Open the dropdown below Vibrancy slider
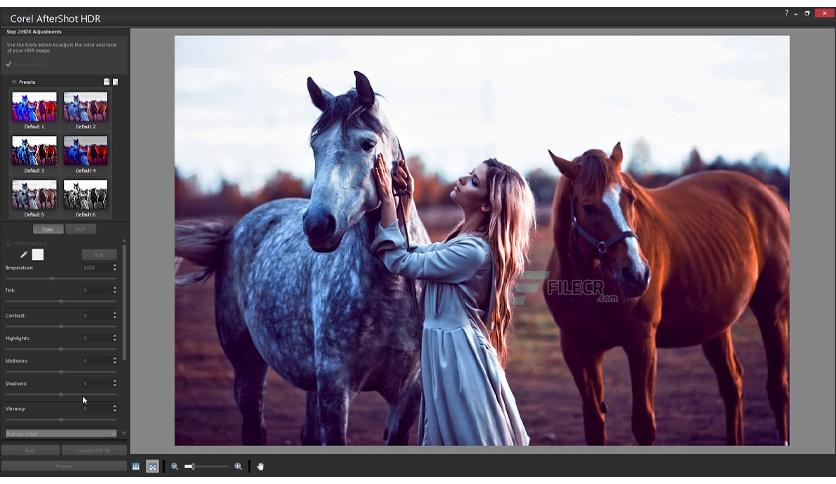 pyautogui.click(x=61, y=434)
